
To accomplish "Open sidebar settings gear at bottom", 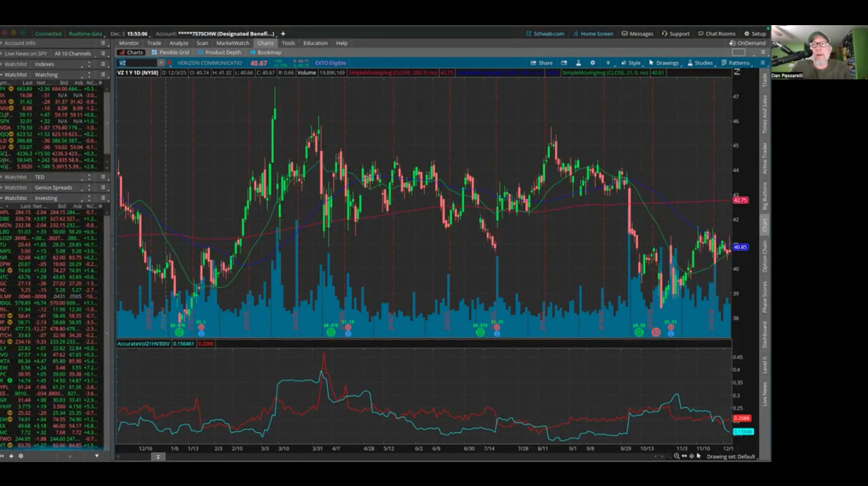I will point(20,456).
